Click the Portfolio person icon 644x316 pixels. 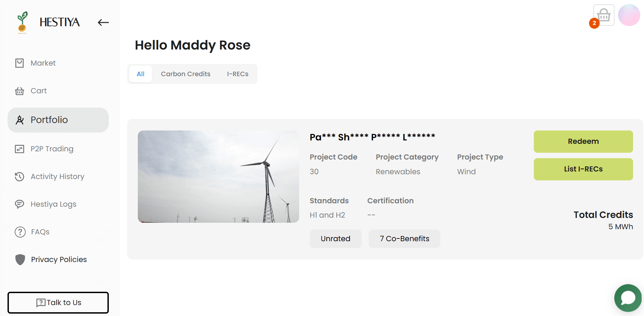coord(19,120)
